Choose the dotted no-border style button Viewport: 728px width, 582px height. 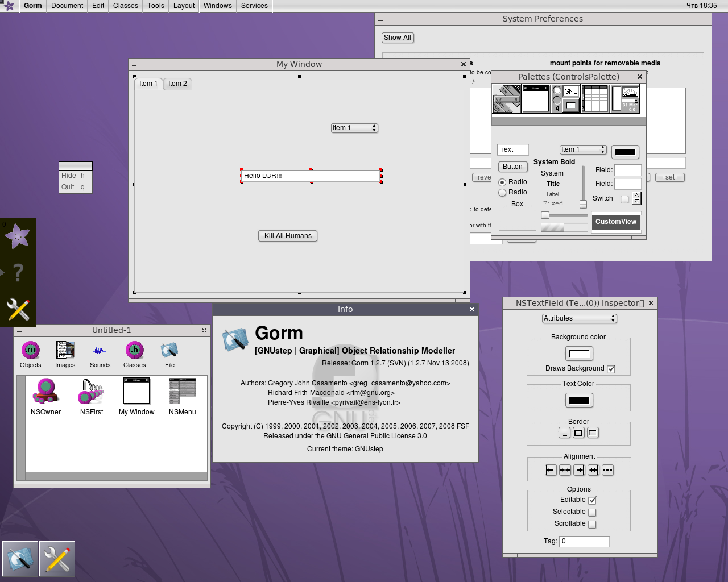(564, 433)
